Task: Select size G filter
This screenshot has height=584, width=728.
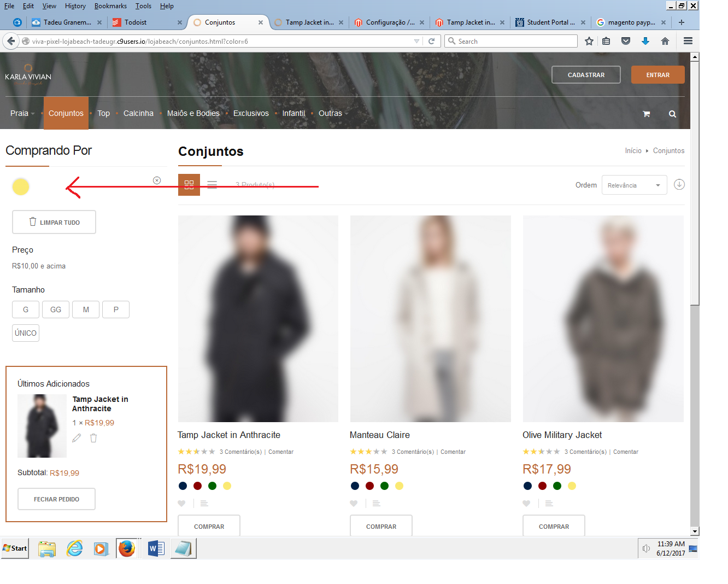Action: (x=26, y=309)
